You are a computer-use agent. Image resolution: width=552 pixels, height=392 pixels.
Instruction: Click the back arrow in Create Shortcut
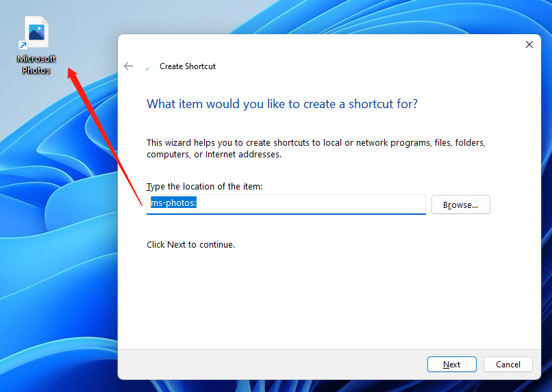tap(129, 66)
